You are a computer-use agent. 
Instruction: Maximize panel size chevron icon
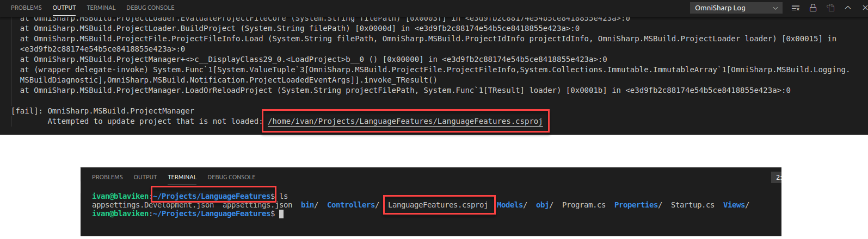tap(848, 8)
